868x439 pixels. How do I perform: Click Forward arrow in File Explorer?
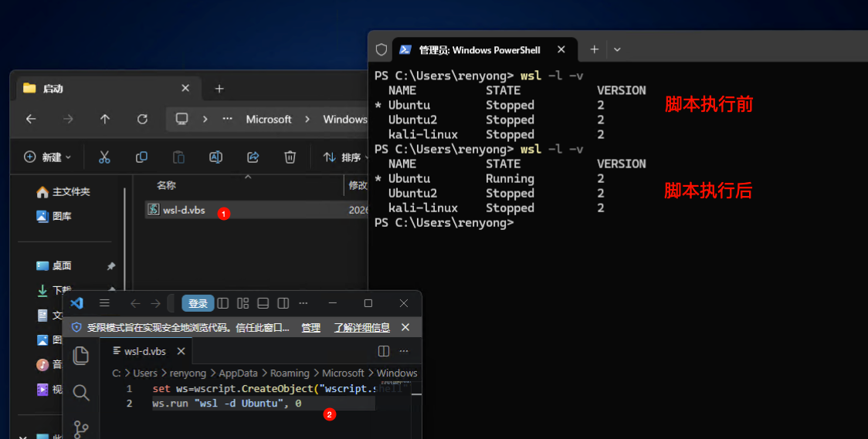[x=68, y=119]
